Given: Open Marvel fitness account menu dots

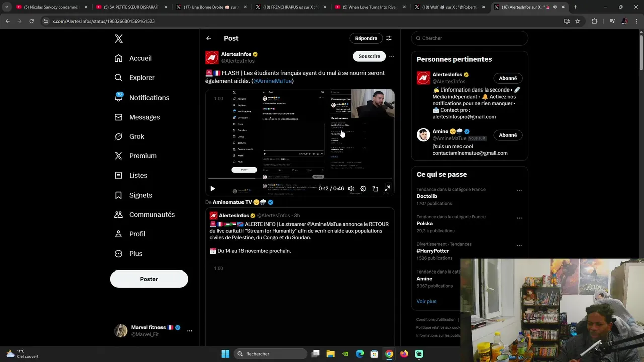Looking at the screenshot, I should coord(190,331).
